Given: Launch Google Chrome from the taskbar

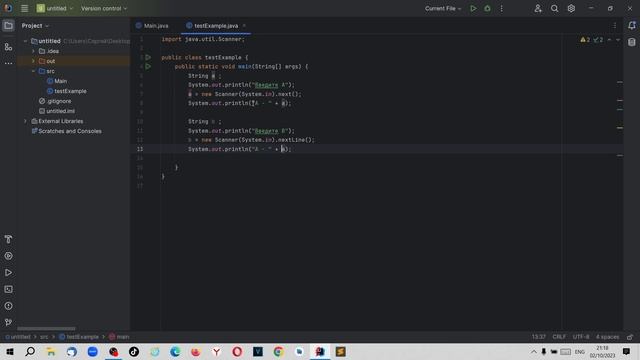Looking at the screenshot, I should pos(278,352).
